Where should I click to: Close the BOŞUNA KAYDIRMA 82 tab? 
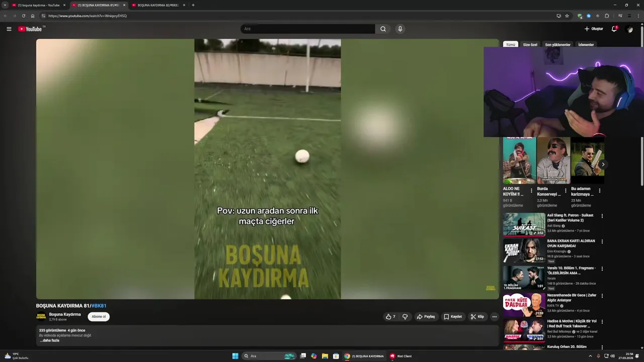point(184,5)
